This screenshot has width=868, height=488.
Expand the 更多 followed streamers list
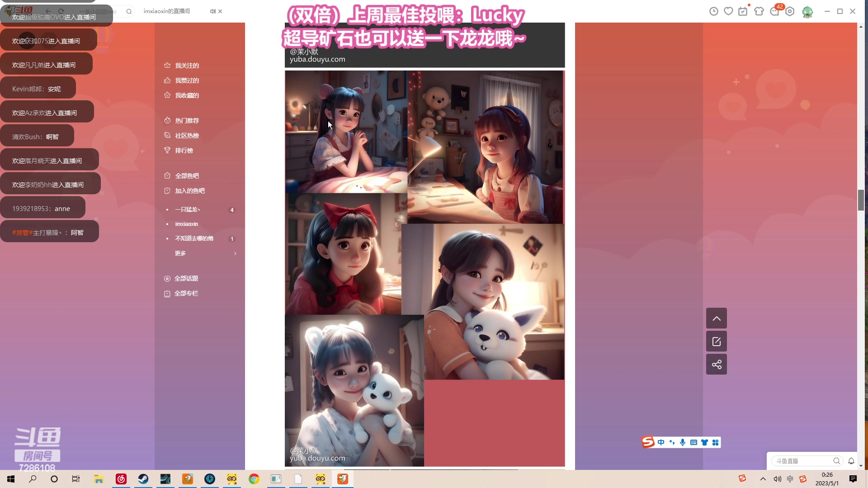coord(180,253)
